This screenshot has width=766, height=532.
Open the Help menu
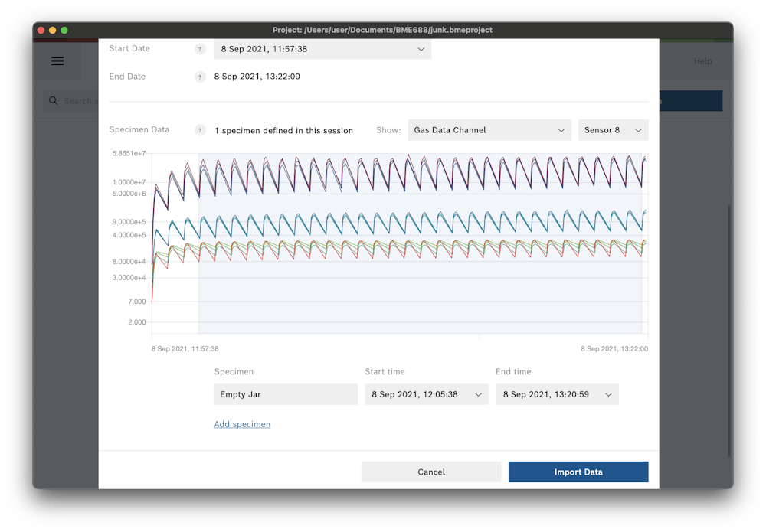(702, 61)
